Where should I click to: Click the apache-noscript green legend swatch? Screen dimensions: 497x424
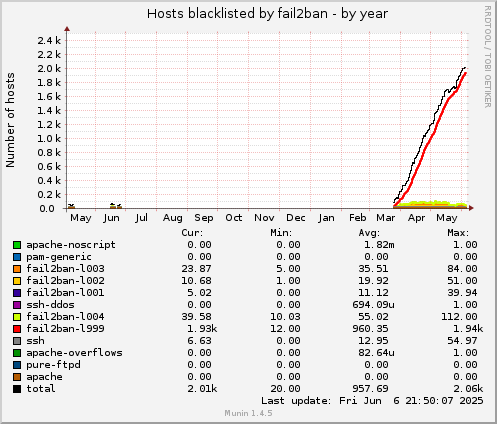coord(17,245)
